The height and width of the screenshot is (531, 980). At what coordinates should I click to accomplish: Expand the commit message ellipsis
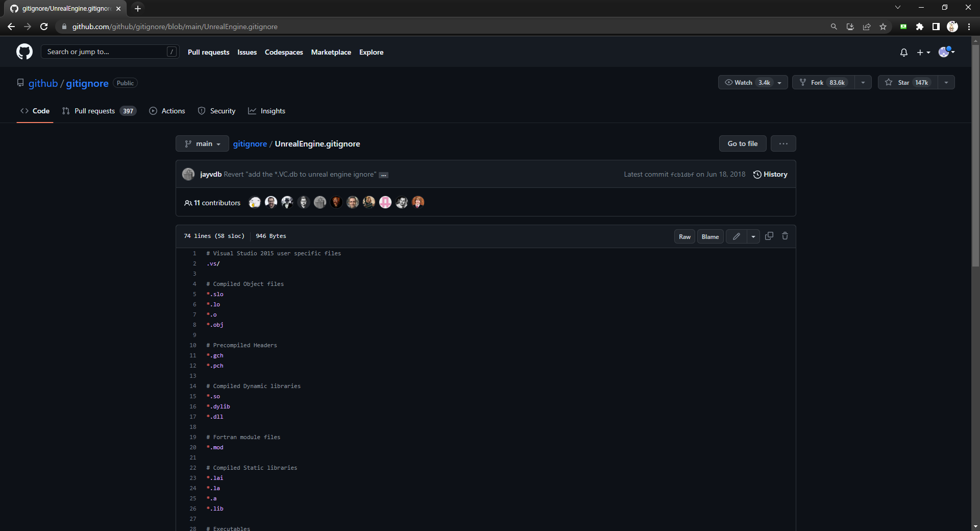(x=383, y=175)
